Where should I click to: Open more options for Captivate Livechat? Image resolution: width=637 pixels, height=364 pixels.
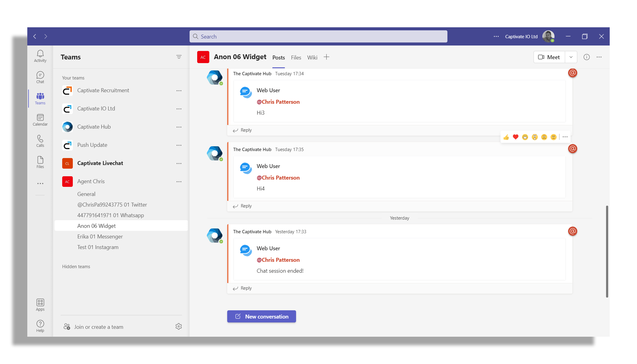point(179,163)
